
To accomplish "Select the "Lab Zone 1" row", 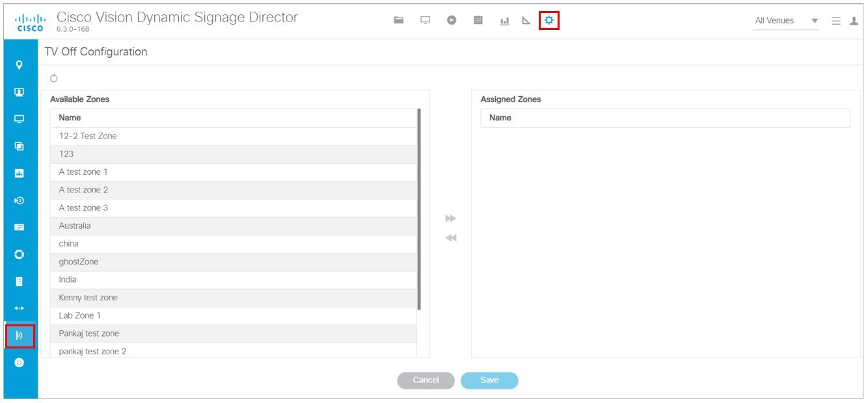I will point(234,316).
